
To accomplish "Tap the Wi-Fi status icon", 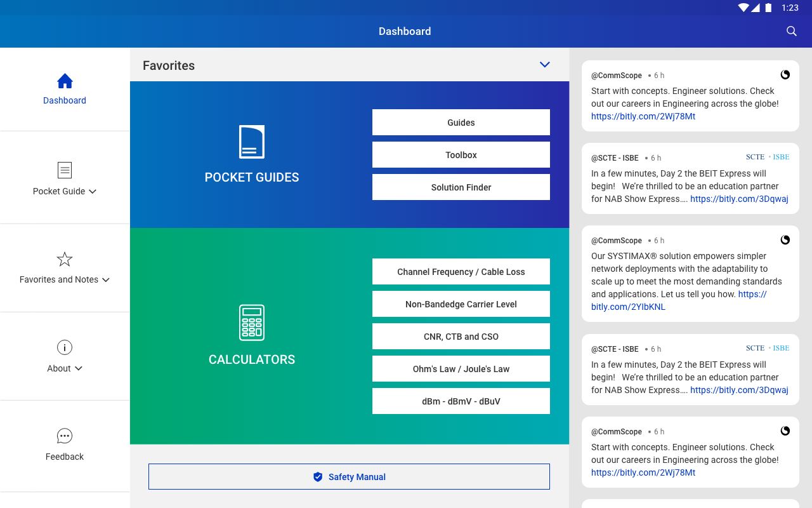I will pyautogui.click(x=743, y=8).
